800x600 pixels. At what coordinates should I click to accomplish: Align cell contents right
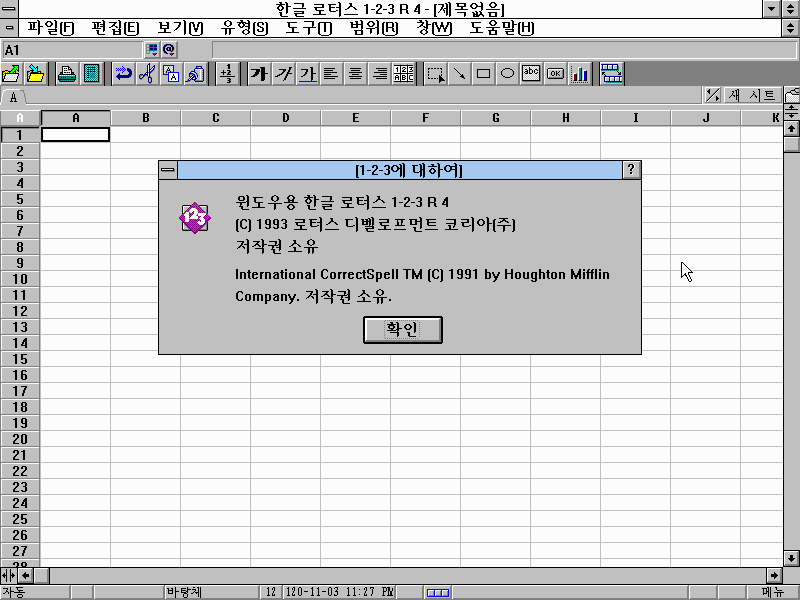379,74
